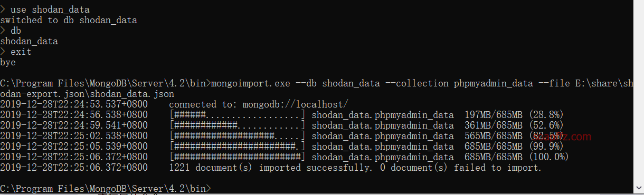Screen dimensions: 644x195
Task: Click the 197MB/685MB progress value
Action: point(494,114)
